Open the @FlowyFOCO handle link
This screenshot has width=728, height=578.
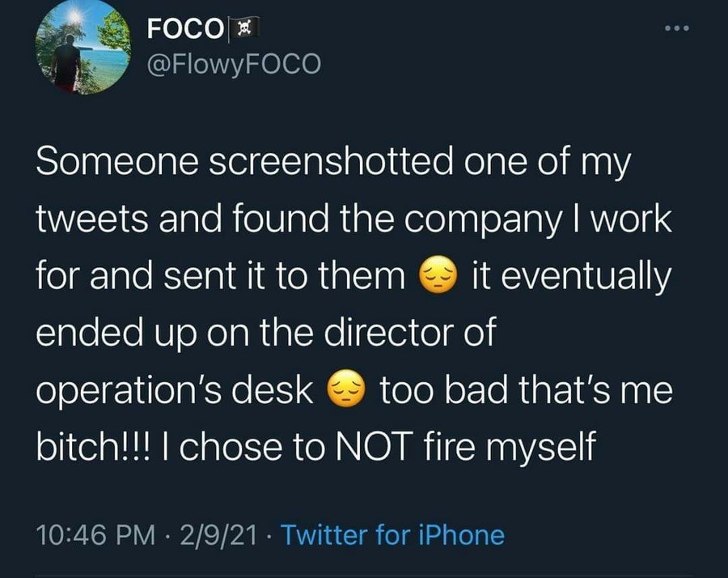(234, 65)
